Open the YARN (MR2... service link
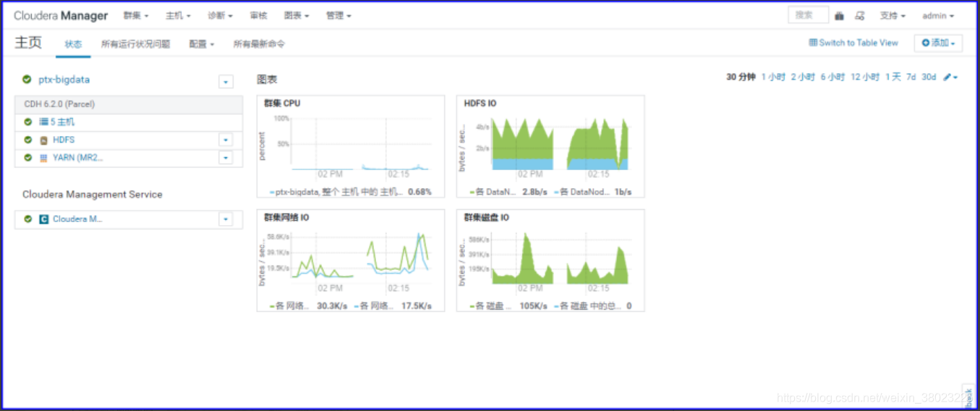Viewport: 980px width, 411px height. click(x=77, y=158)
